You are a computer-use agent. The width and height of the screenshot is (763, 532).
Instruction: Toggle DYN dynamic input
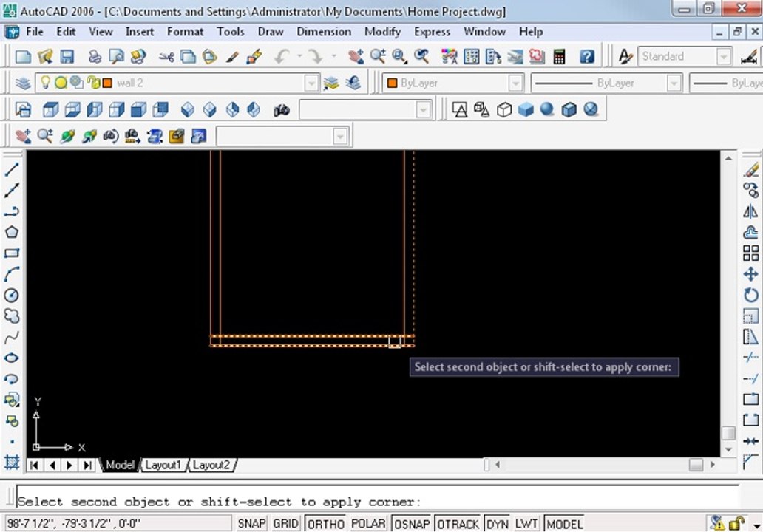pos(497,524)
